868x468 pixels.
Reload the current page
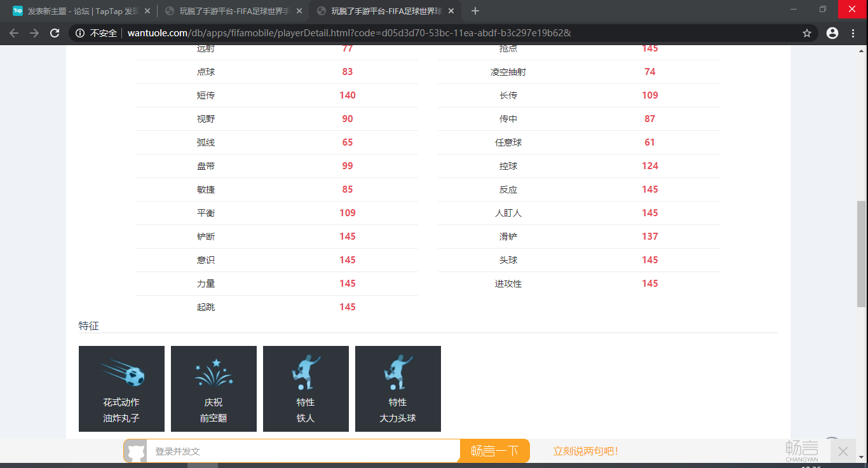(55, 33)
